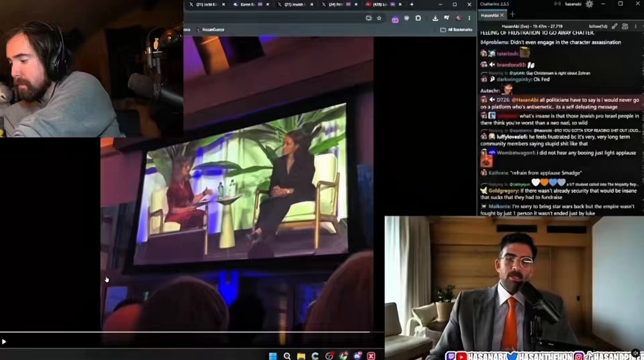Click username brandonx93 in chat
644x360 pixels.
tap(511, 64)
